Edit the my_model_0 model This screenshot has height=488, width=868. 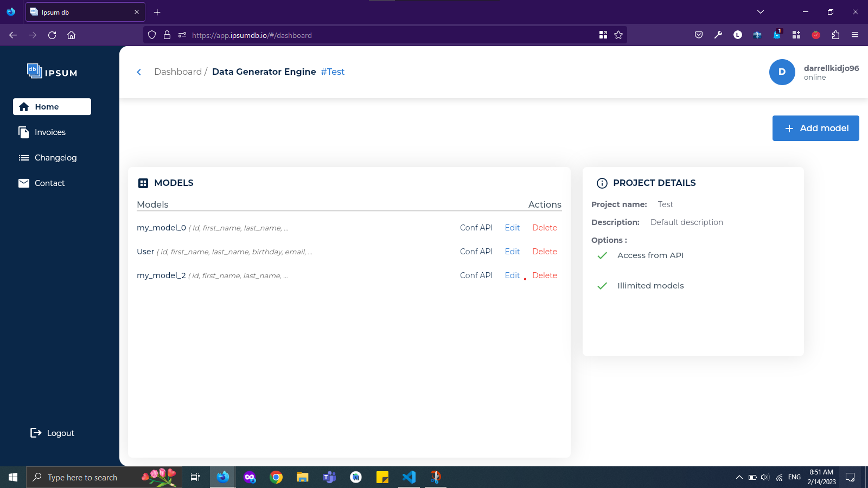point(512,228)
